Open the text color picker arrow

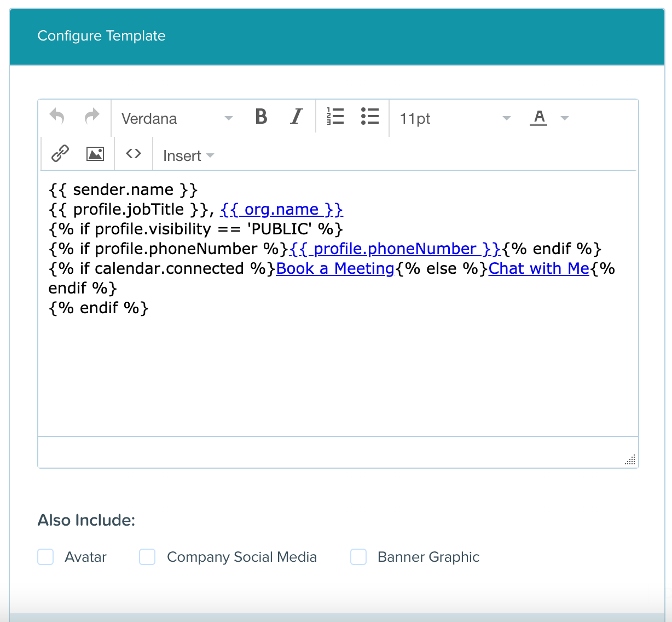point(565,118)
